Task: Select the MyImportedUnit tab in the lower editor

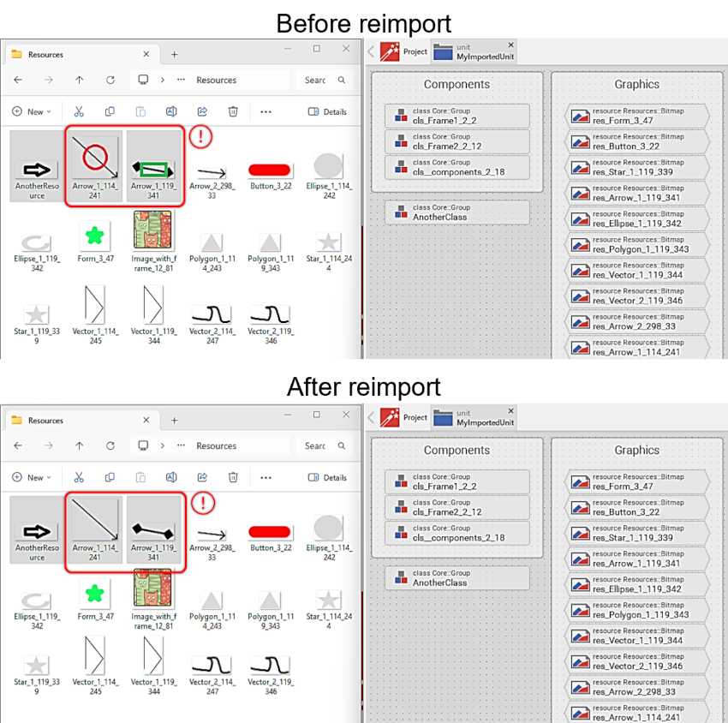Action: pos(475,417)
